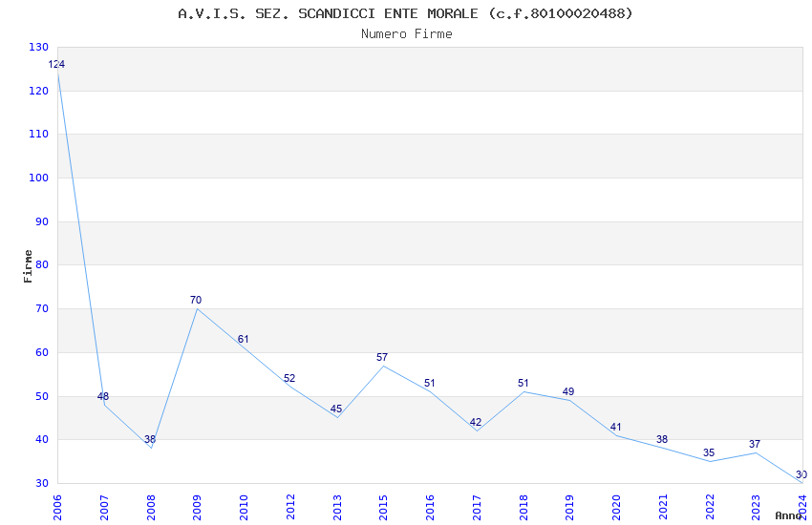
Task: Select year 2019 on the x-axis
Action: (x=570, y=507)
